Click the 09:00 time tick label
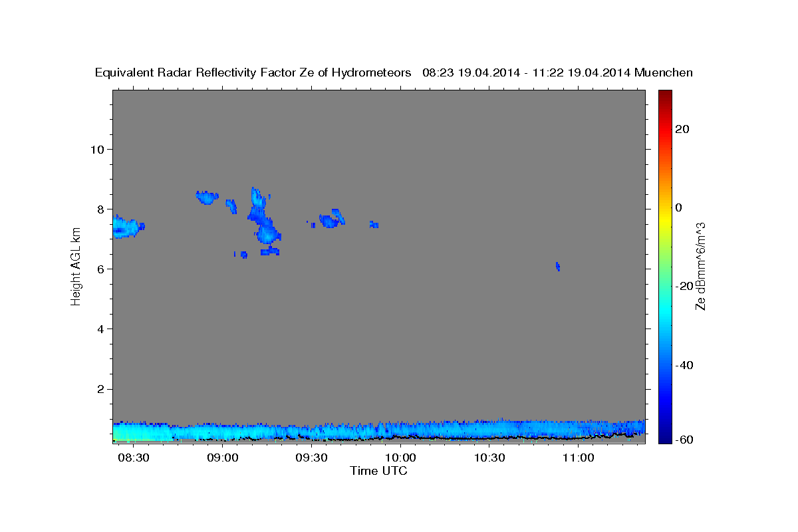This screenshot has height=532, width=798. coord(223,458)
